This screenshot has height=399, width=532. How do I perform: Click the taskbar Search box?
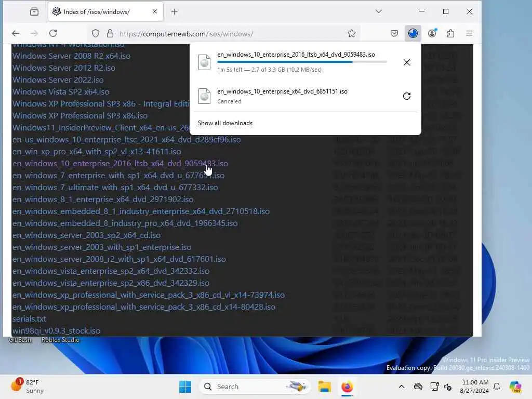[255, 387]
